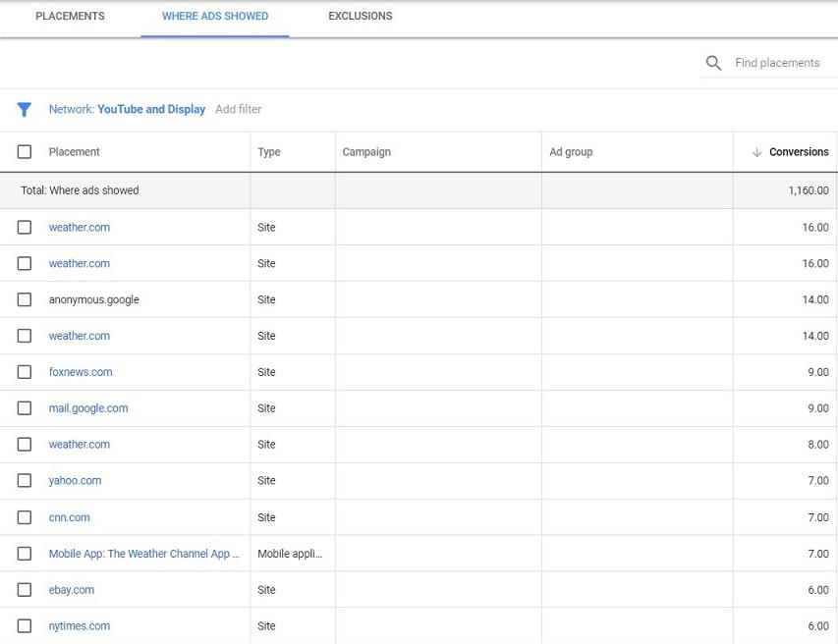Open the Exclusions tab
Screen dimensions: 838x644
[358, 16]
